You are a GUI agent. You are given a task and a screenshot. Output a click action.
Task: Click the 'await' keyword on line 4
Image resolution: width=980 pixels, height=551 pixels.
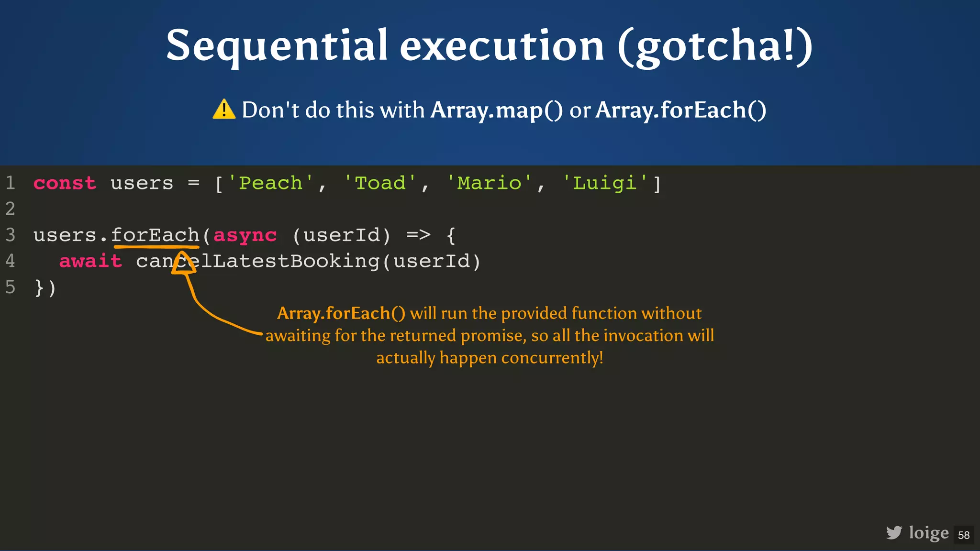[x=90, y=261]
